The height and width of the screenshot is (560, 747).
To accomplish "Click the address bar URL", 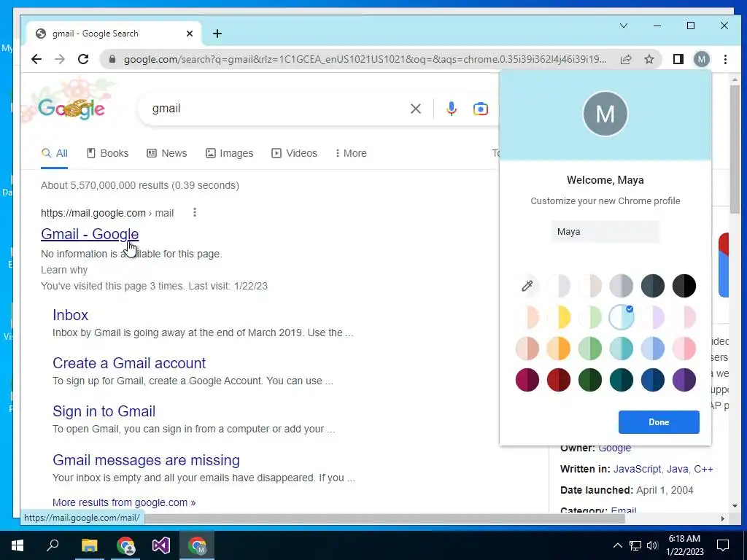I will [365, 59].
